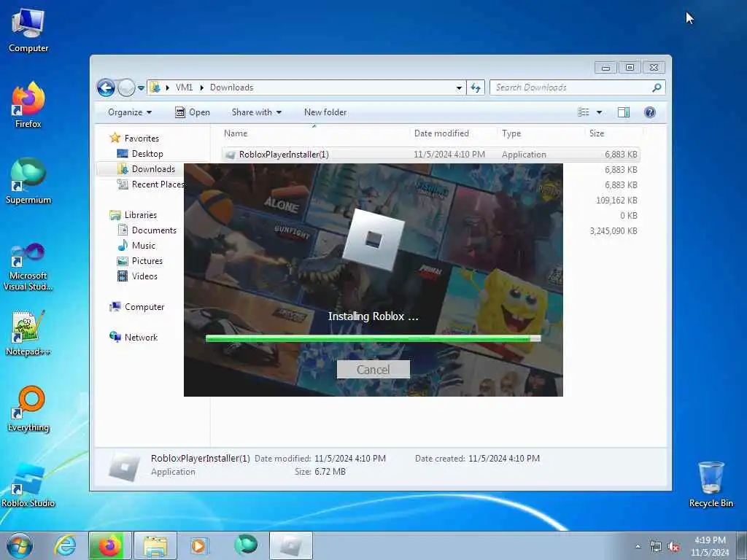
Task: Open Windows Media Player from the taskbar
Action: [198, 545]
